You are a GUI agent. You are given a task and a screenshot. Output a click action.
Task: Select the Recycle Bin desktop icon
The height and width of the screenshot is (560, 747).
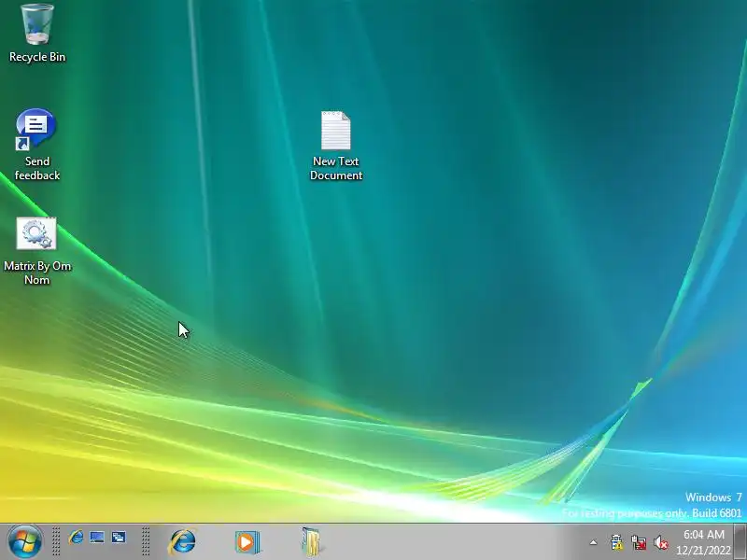point(37,25)
